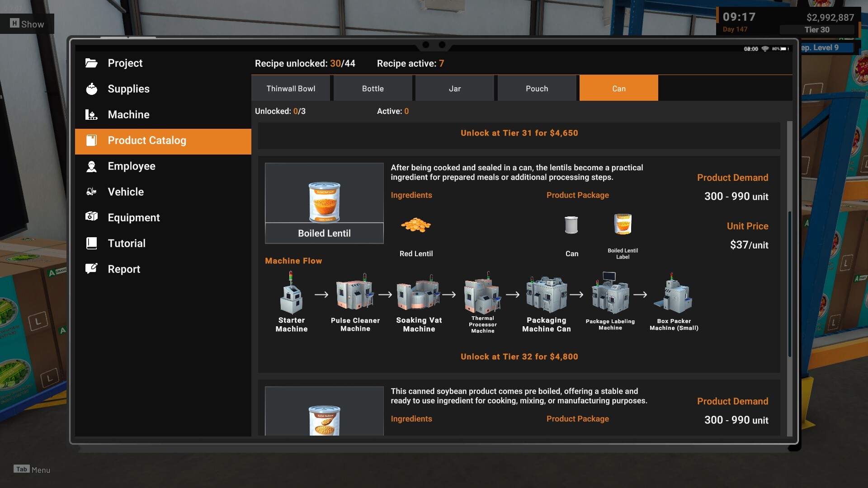The height and width of the screenshot is (488, 868).
Task: Click the Package Labeling Machine icon
Action: pyautogui.click(x=610, y=294)
